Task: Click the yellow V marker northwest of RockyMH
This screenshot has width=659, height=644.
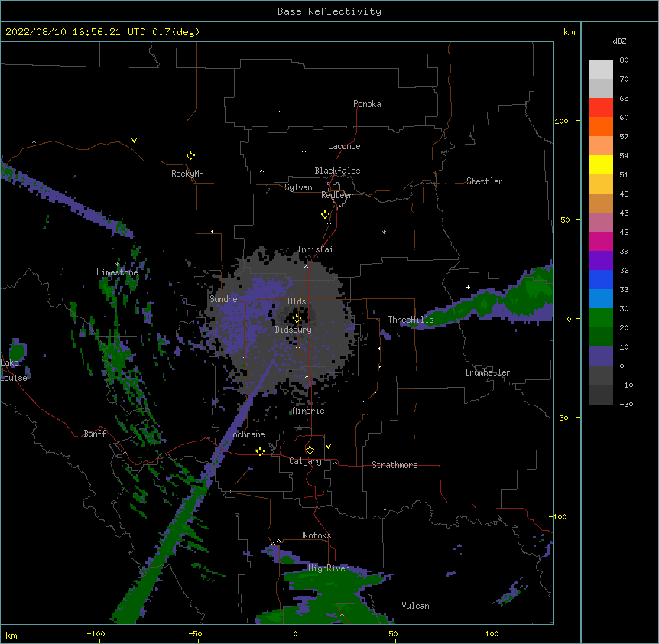Action: [x=134, y=141]
